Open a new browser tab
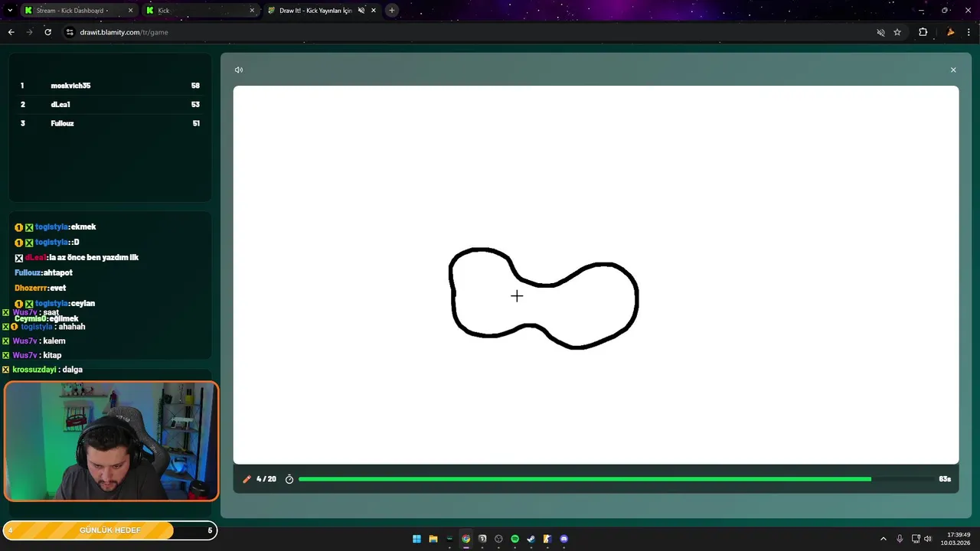This screenshot has height=551, width=980. click(x=392, y=11)
